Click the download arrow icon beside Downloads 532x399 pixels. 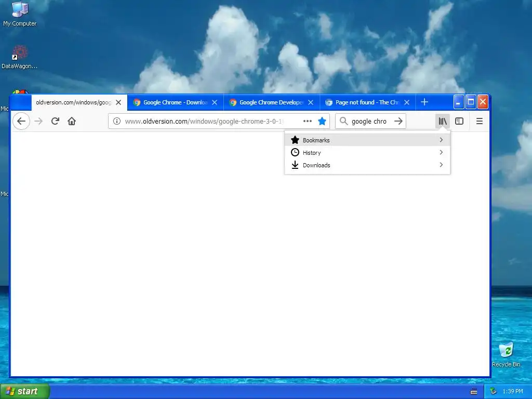pos(295,165)
